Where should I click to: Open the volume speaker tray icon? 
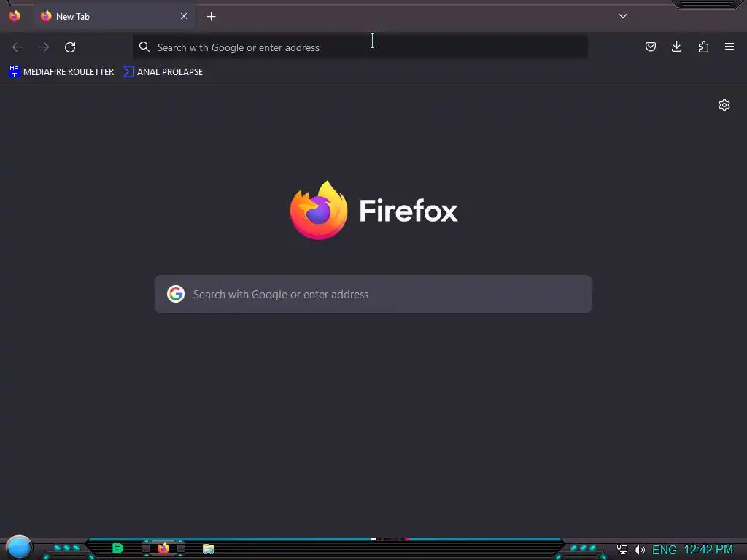(x=639, y=550)
